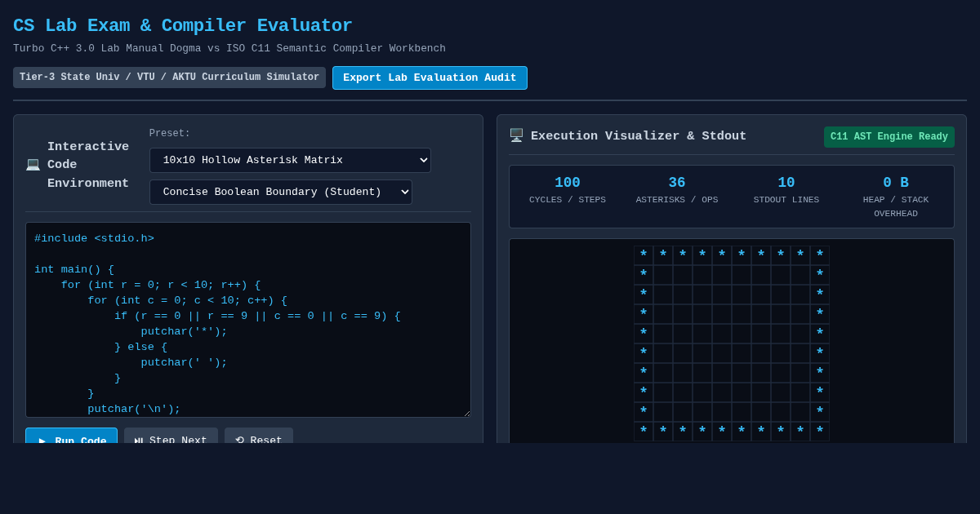This screenshot has width=980, height=514.
Task: Click the 0 B Heap / Stack Overhead stat
Action: (x=896, y=197)
